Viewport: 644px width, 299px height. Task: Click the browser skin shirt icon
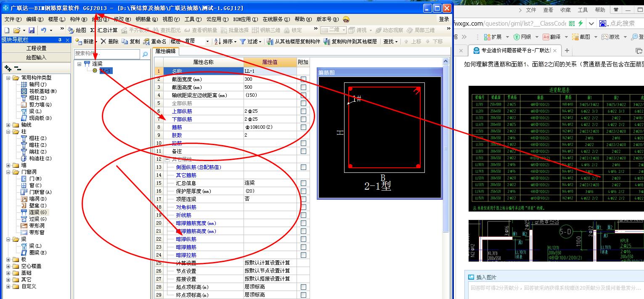tap(616, 10)
